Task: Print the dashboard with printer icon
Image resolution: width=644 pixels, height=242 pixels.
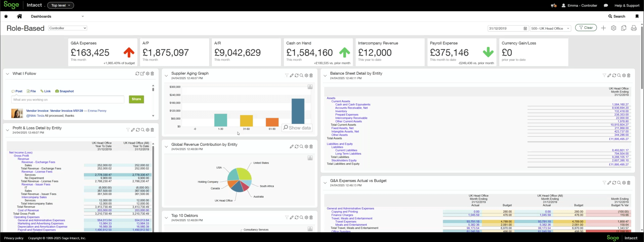Action: pos(634,28)
